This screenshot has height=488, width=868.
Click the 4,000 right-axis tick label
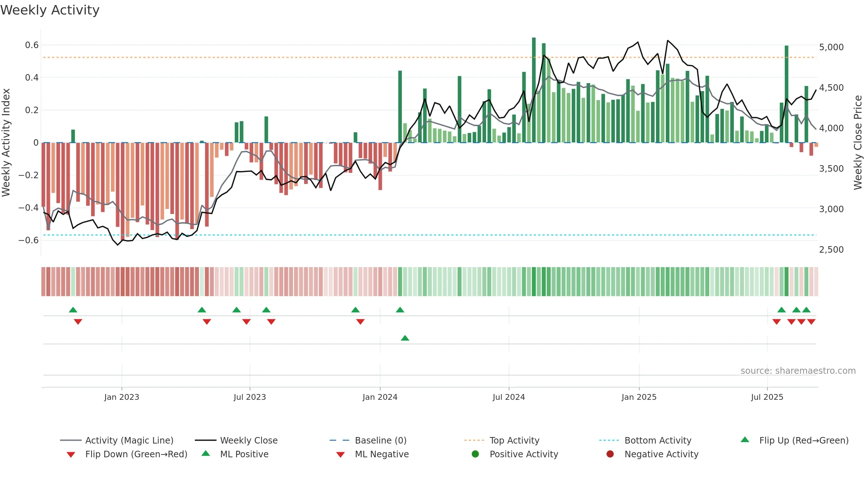[x=831, y=128]
